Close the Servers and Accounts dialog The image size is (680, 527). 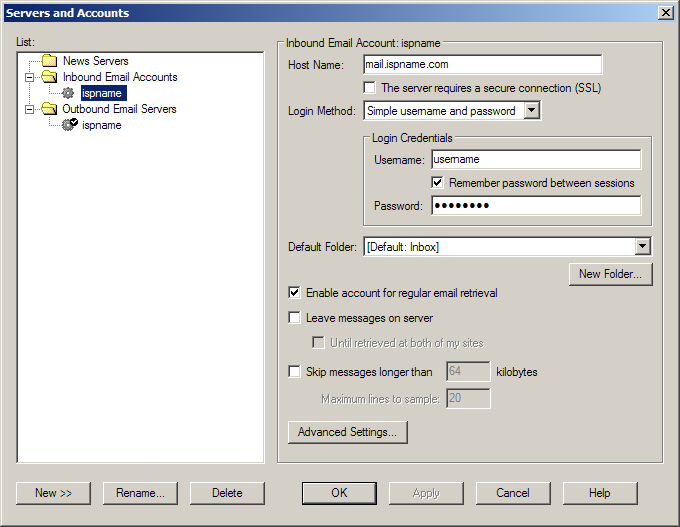pyautogui.click(x=665, y=12)
